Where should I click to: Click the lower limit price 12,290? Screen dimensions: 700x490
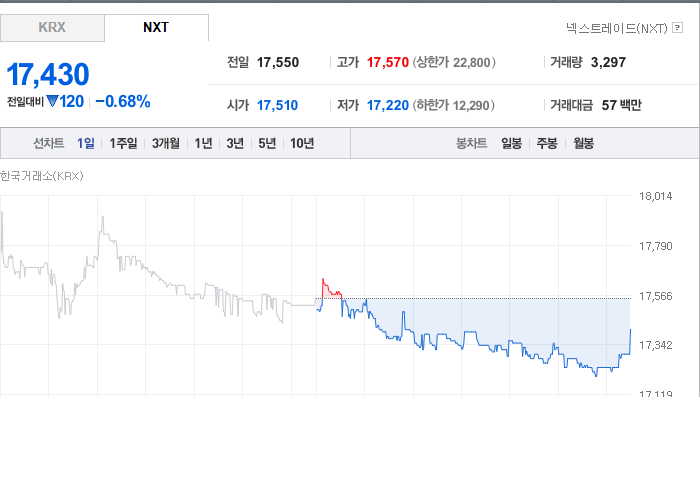(471, 105)
